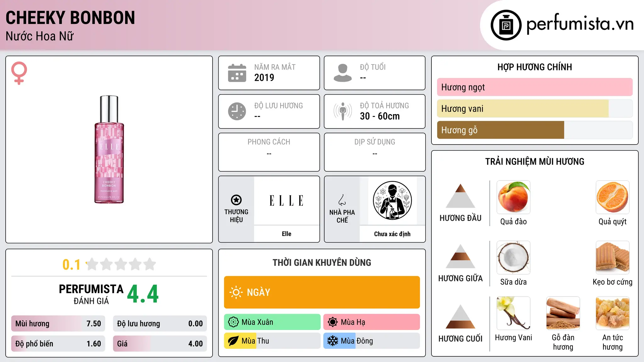This screenshot has width=644, height=362.
Task: Click the Hương cuối pyramid icon
Action: click(x=460, y=316)
